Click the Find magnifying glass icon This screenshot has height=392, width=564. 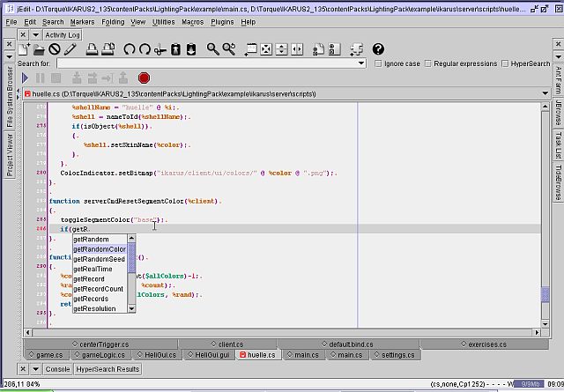point(213,49)
